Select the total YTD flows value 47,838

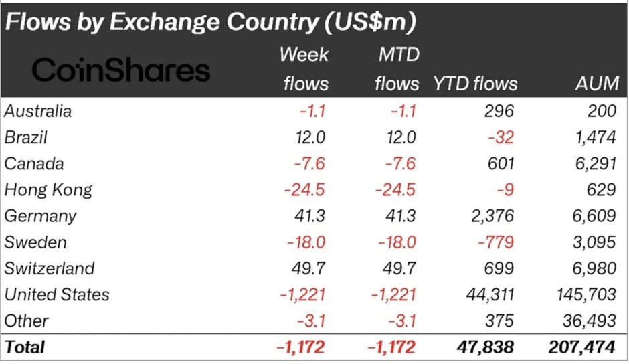485,347
